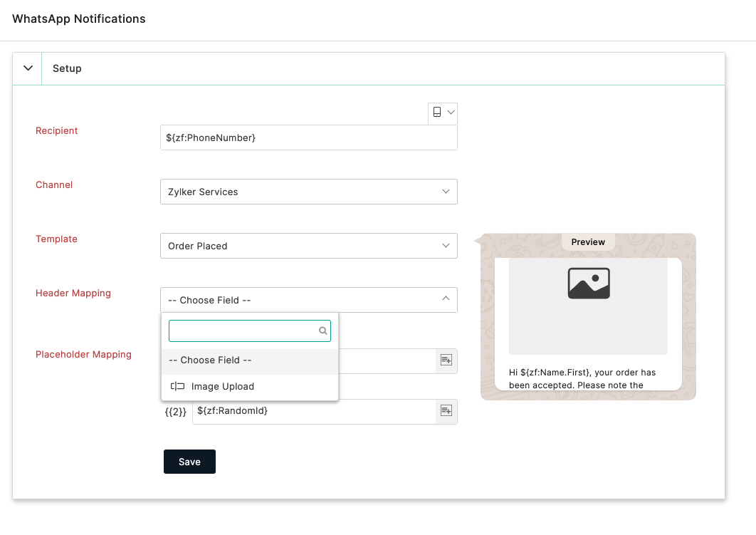The image size is (756, 535).
Task: Click insert-field icon beside the RandomId field
Action: coord(446,411)
